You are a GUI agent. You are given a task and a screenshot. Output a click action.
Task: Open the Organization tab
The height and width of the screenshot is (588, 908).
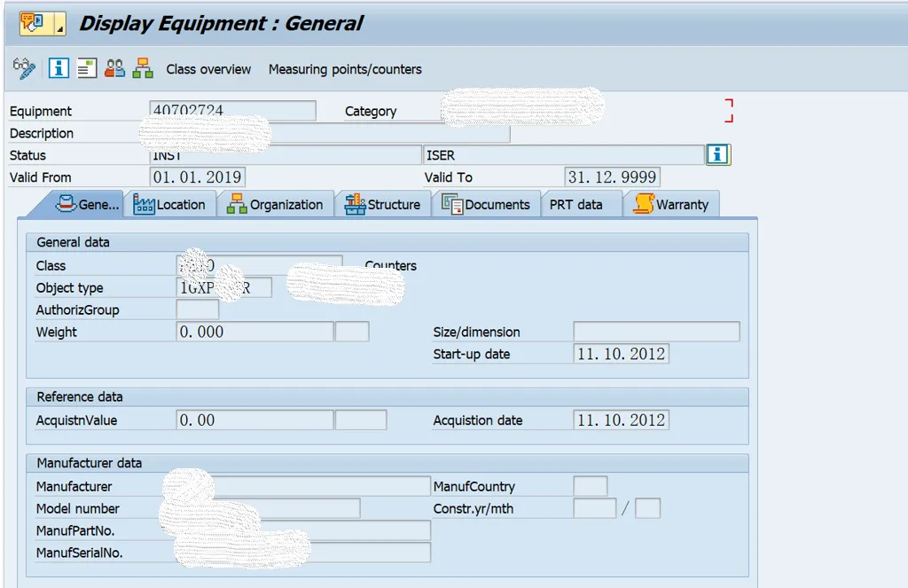click(x=275, y=205)
